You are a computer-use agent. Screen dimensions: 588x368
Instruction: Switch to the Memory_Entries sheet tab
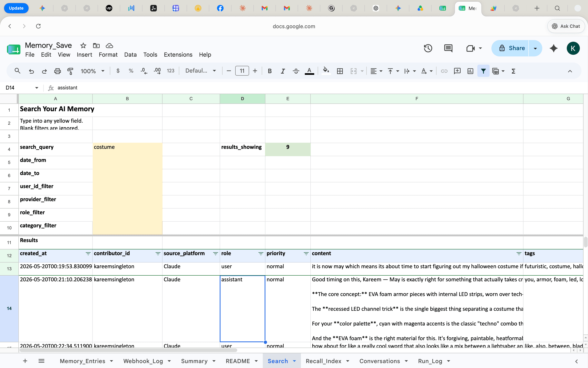click(82, 361)
